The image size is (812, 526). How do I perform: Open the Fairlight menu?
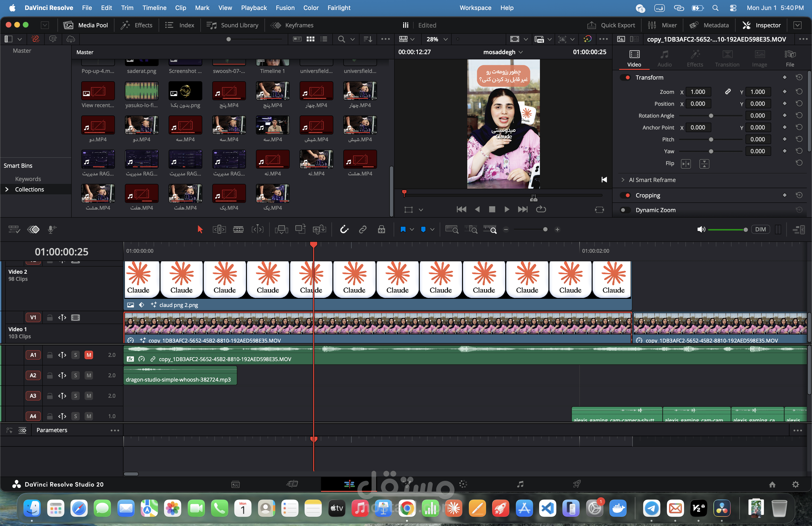(x=339, y=8)
